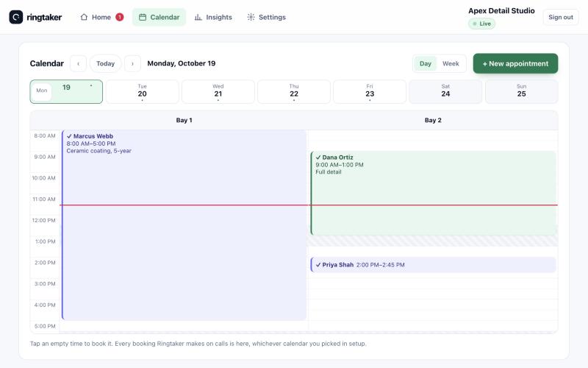This screenshot has width=588, height=368.
Task: Open the Settings tab
Action: pyautogui.click(x=266, y=17)
